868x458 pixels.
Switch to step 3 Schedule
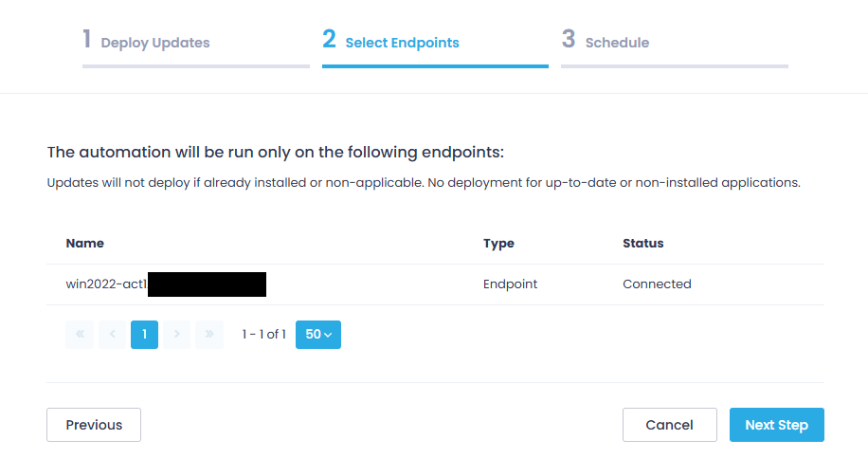pyautogui.click(x=606, y=42)
